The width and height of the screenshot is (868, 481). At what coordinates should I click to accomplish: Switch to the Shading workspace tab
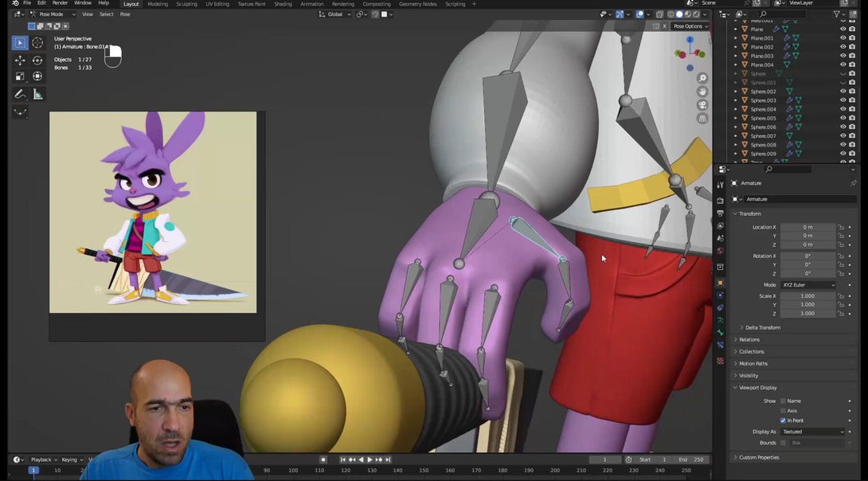283,4
